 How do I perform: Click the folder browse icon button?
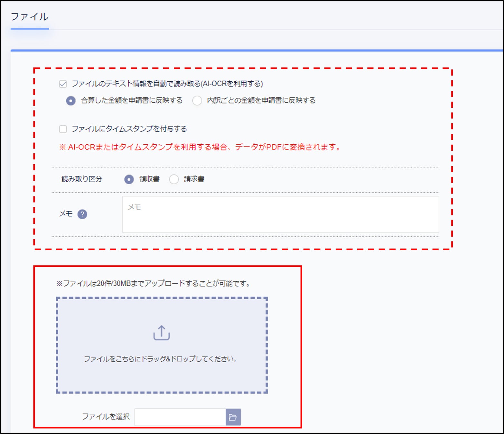[x=233, y=417]
